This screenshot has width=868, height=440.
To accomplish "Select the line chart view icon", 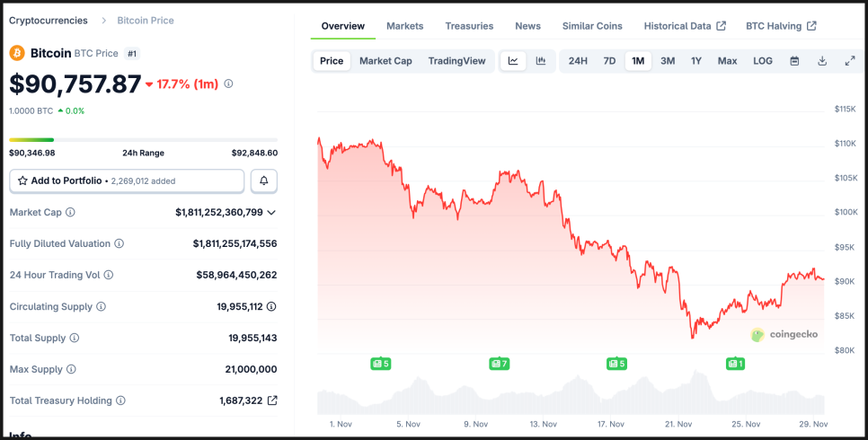I will tap(513, 61).
